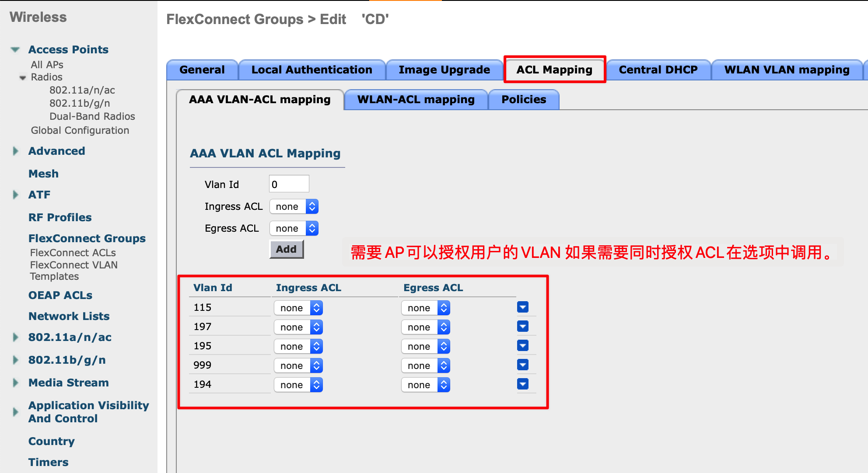Switch to the WLAN-ACL mapping tab

click(416, 100)
